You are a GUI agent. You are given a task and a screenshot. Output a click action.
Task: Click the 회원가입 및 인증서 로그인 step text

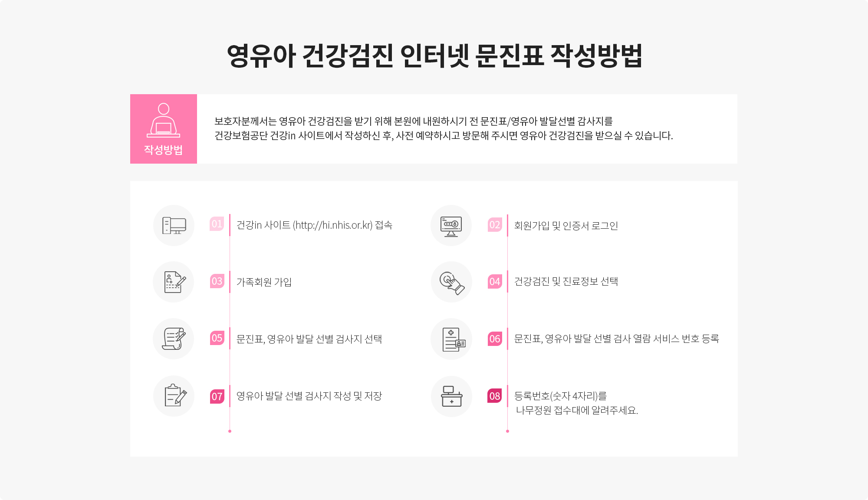566,225
